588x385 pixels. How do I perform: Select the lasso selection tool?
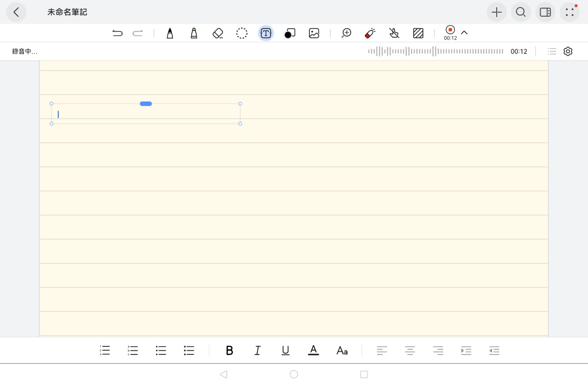[x=242, y=33]
